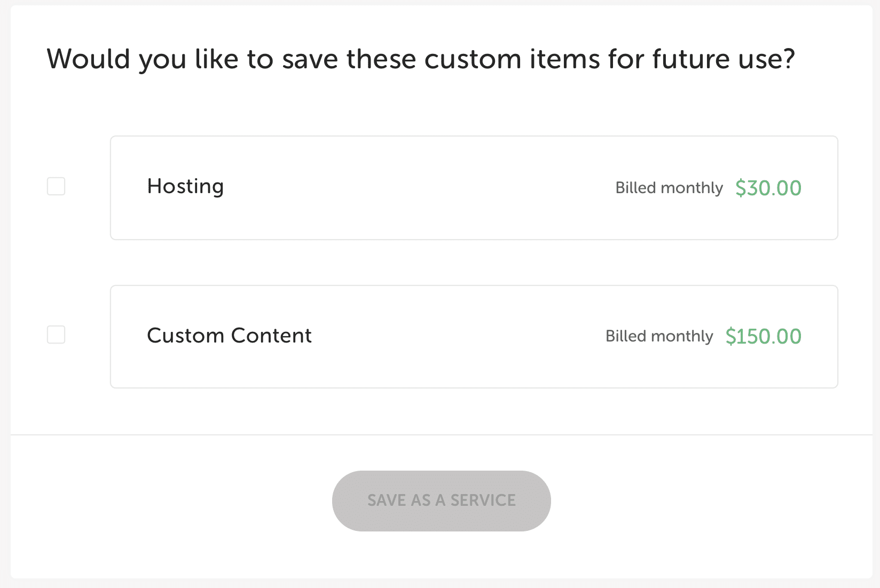Click the Custom Content item name
The width and height of the screenshot is (880, 588).
tap(229, 336)
